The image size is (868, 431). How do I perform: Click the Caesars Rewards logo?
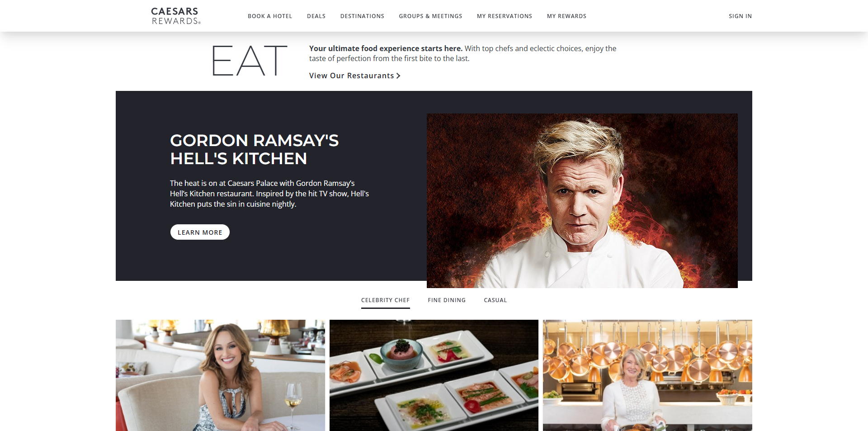[x=176, y=16]
